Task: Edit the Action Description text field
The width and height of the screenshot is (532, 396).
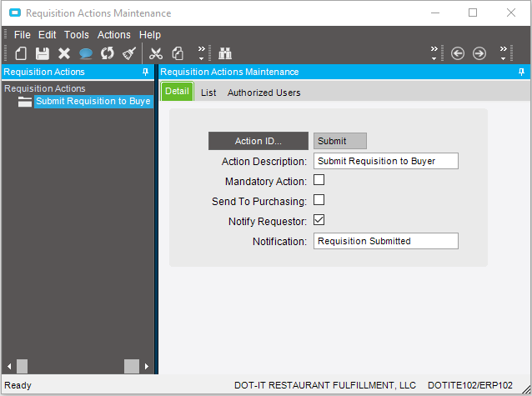Action: tap(386, 161)
